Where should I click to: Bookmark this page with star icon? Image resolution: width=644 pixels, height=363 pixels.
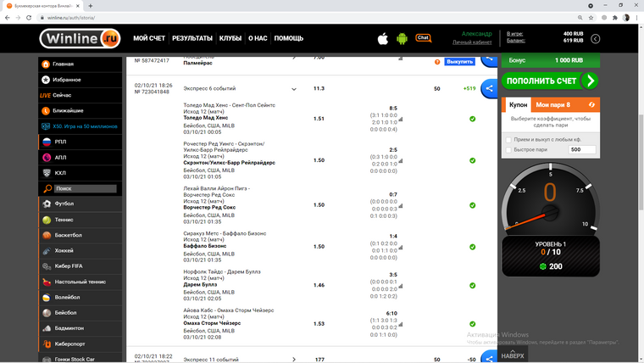click(591, 18)
